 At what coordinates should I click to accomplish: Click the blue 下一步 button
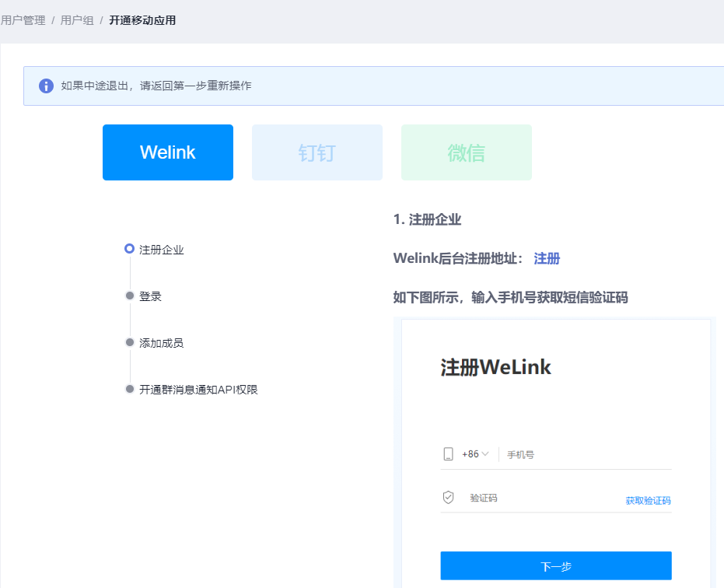556,565
